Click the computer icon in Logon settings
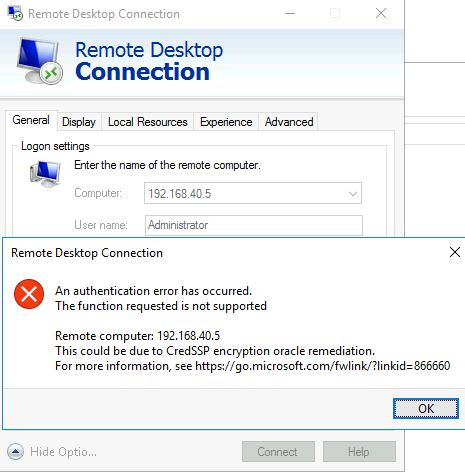Viewport: 465px width, 473px height. click(x=45, y=174)
